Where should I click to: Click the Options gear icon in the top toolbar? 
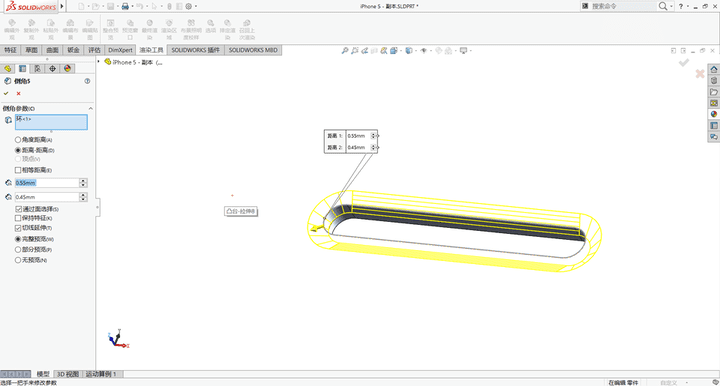click(189, 6)
